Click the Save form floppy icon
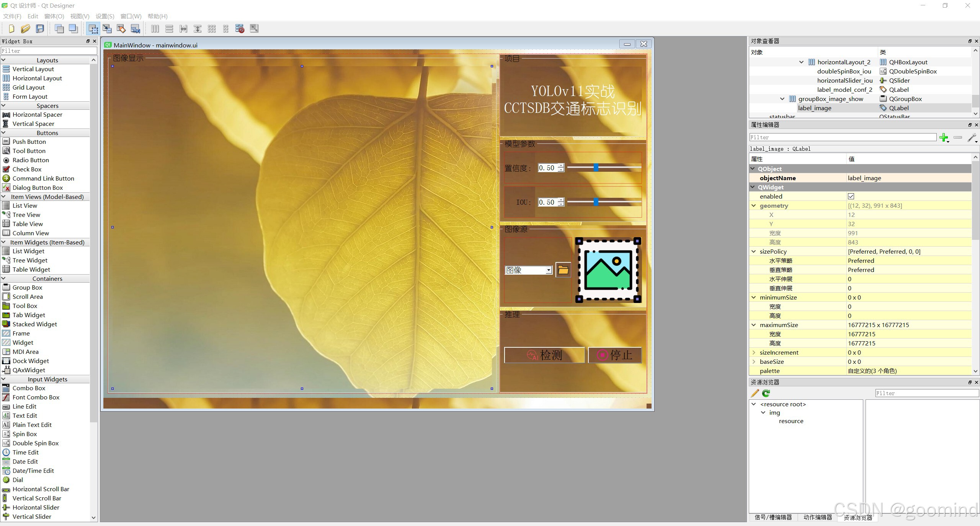 [x=40, y=29]
